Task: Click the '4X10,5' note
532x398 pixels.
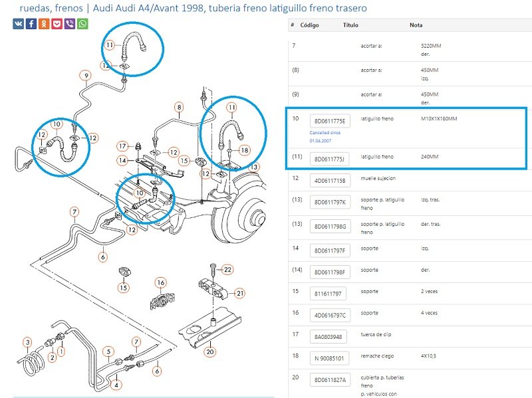Action: pyautogui.click(x=428, y=356)
